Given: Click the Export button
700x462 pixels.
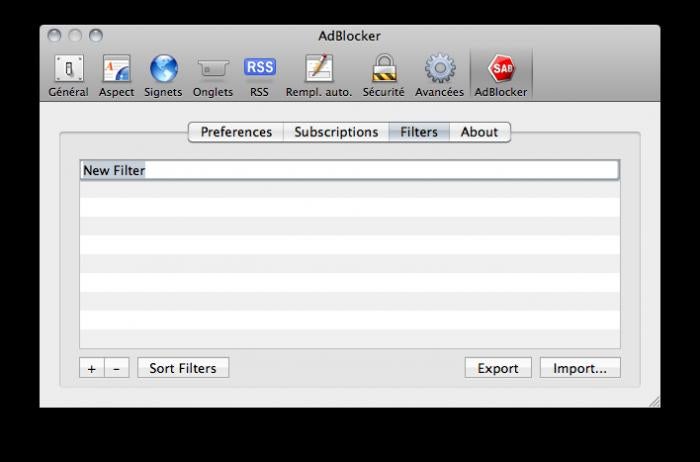Looking at the screenshot, I should [498, 368].
